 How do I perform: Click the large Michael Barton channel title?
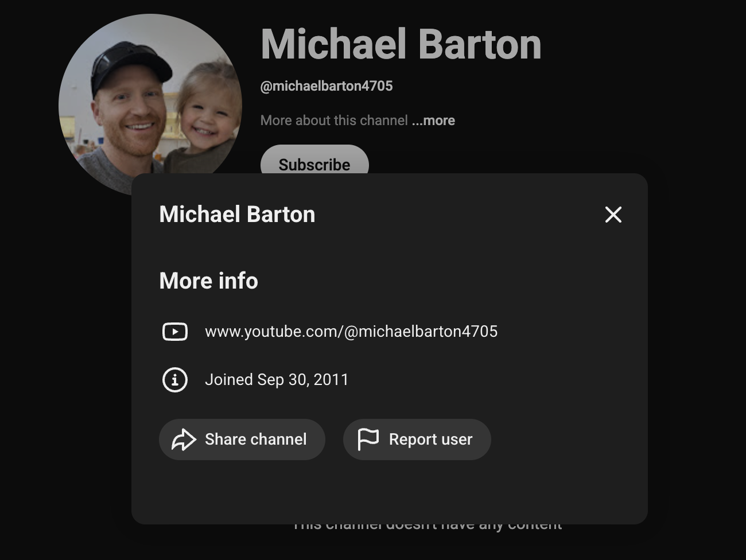401,44
